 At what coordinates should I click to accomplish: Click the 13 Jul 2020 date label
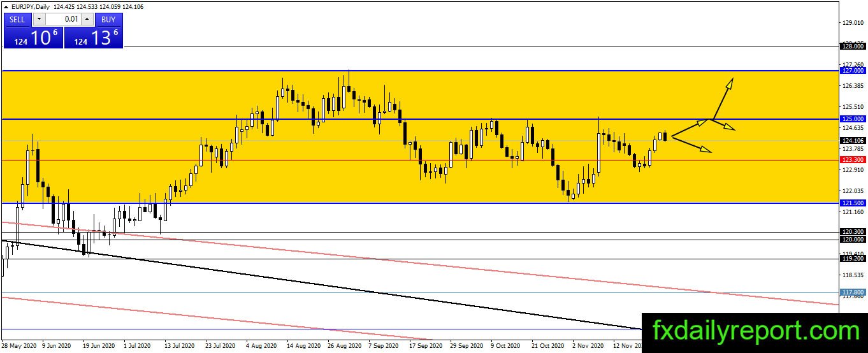pos(179,347)
